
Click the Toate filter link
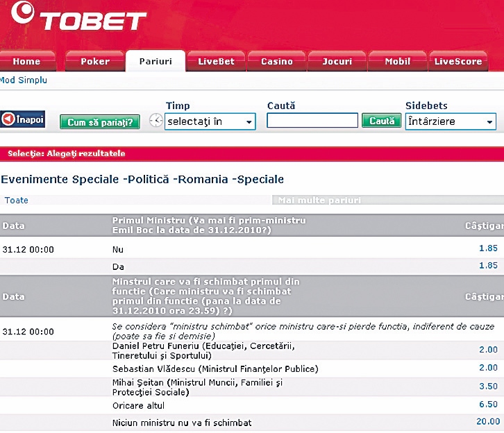[x=17, y=200]
